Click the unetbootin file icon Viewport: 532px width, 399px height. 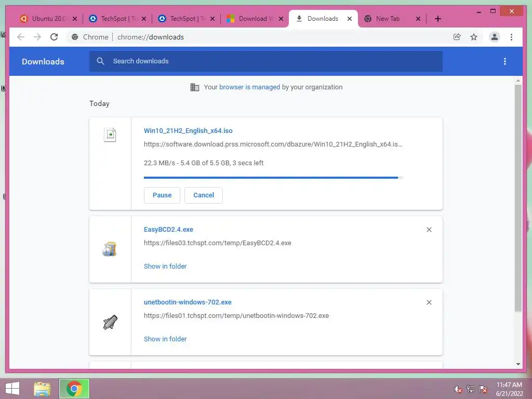110,322
